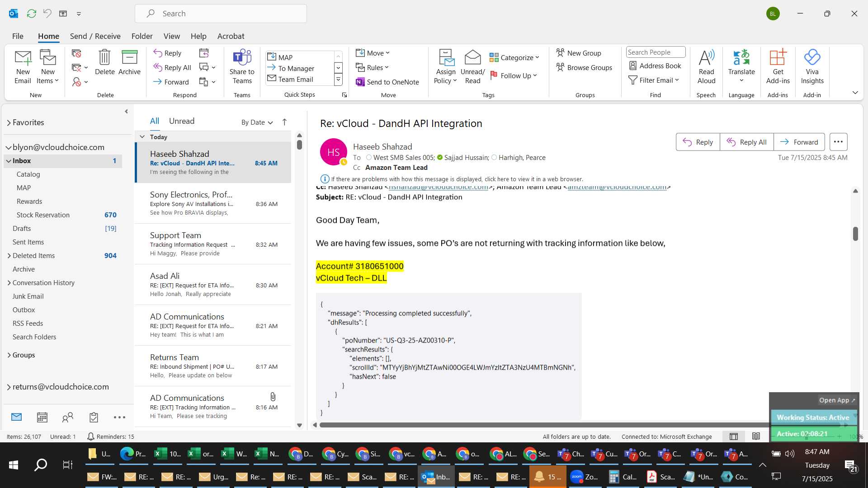Image resolution: width=868 pixels, height=488 pixels.
Task: Open more actions ellipsis in reading pane
Action: (x=838, y=142)
